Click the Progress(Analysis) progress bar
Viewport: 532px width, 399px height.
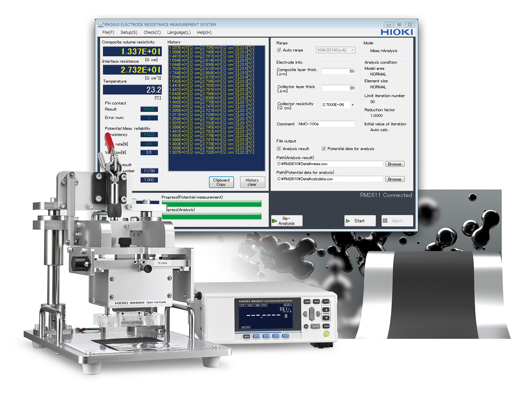212,216
